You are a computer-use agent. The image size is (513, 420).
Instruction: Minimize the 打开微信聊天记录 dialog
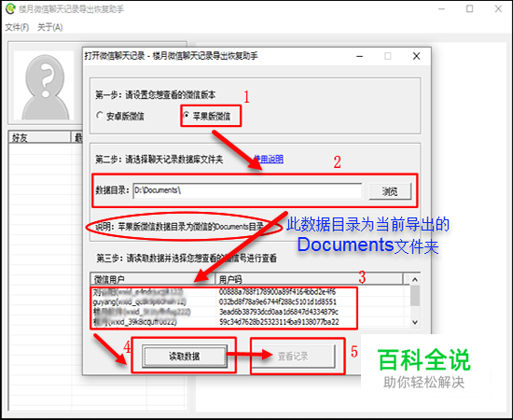coord(359,56)
